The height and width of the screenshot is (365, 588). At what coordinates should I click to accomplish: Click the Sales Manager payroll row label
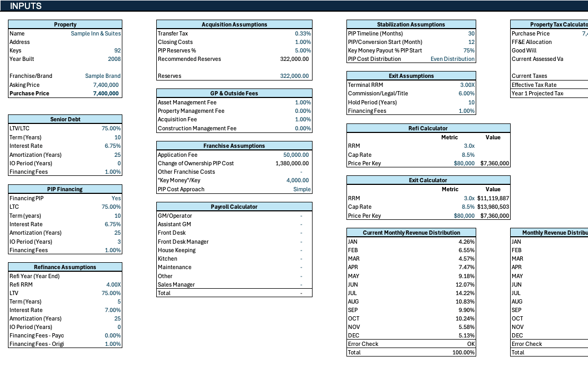176,284
